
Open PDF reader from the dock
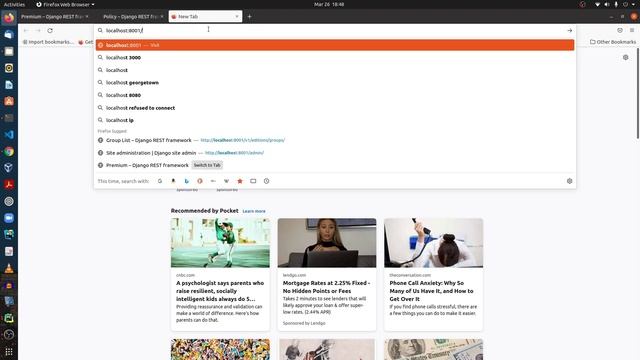[9, 184]
